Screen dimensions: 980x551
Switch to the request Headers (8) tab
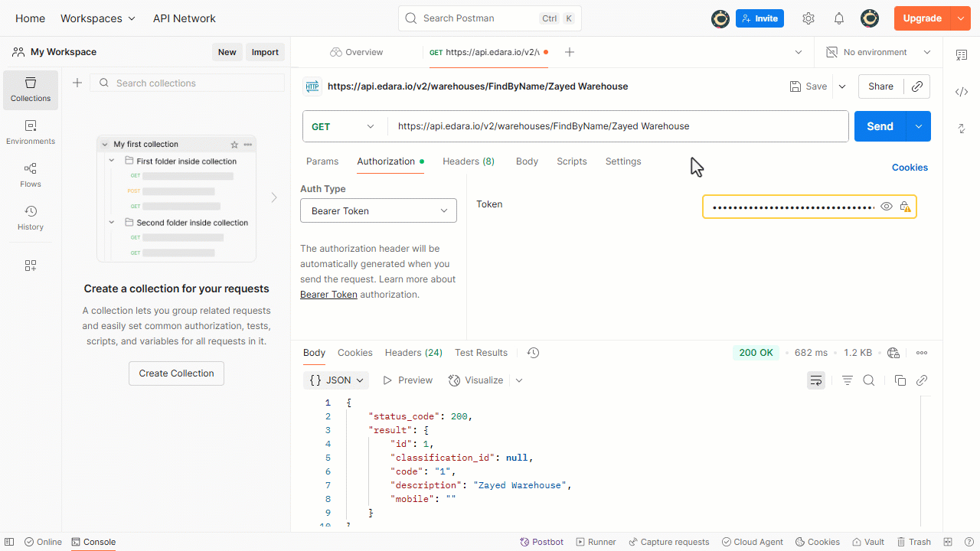tap(469, 161)
